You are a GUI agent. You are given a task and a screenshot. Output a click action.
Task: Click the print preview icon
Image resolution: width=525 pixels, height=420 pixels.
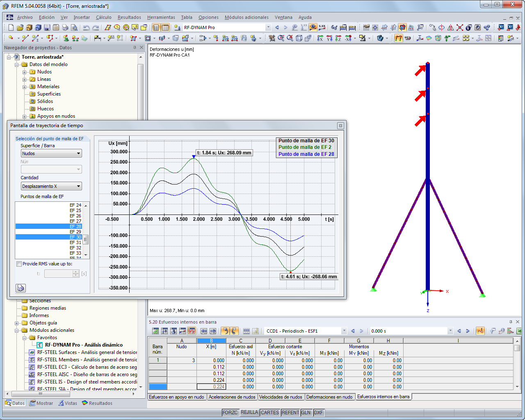[74, 27]
